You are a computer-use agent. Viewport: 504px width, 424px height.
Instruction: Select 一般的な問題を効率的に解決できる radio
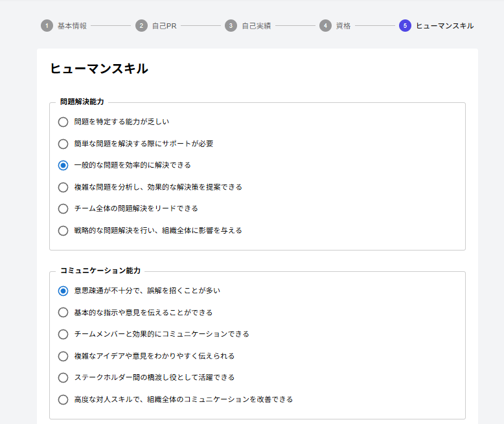point(63,165)
